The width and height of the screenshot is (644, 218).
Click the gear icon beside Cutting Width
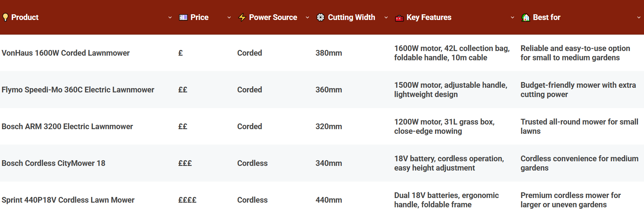tap(320, 17)
